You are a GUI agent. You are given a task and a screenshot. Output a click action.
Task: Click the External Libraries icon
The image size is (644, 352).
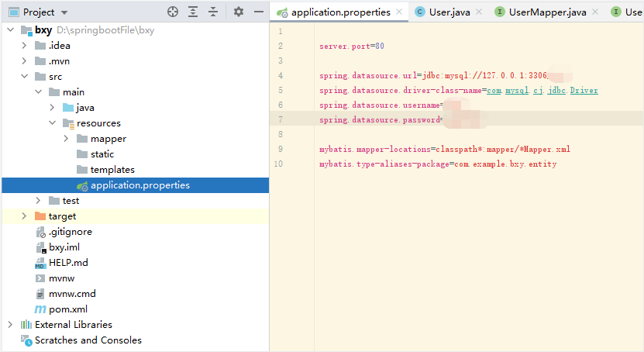click(x=26, y=325)
